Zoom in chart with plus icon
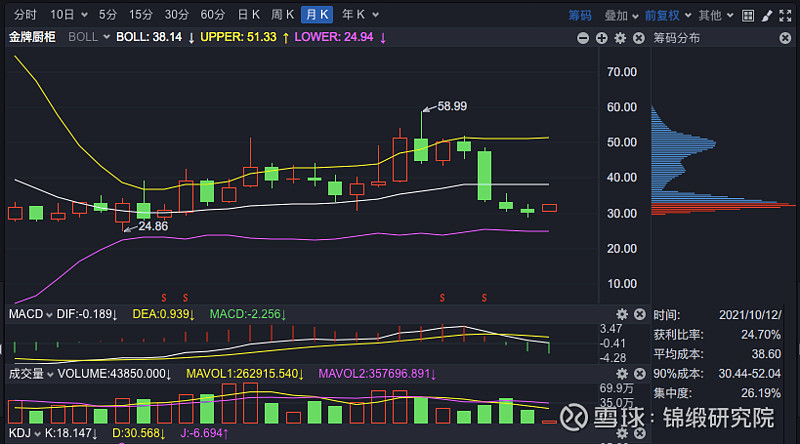The height and width of the screenshot is (444, 800). tap(602, 38)
